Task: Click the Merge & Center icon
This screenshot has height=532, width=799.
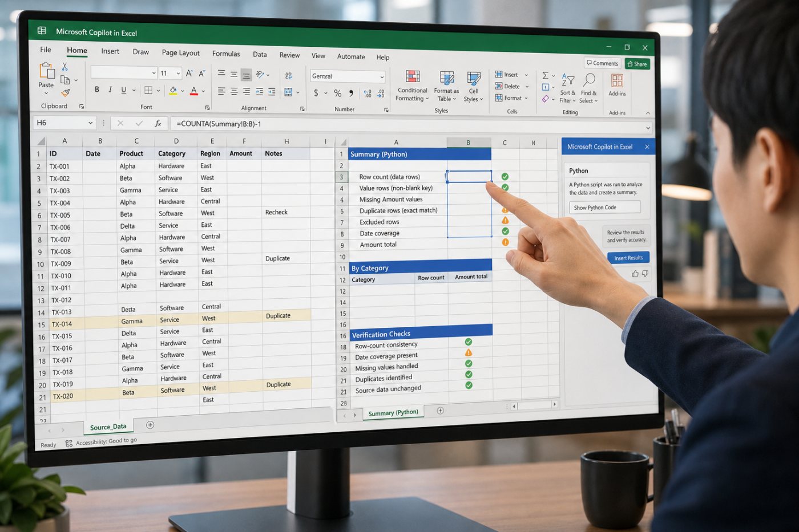Action: tap(288, 92)
